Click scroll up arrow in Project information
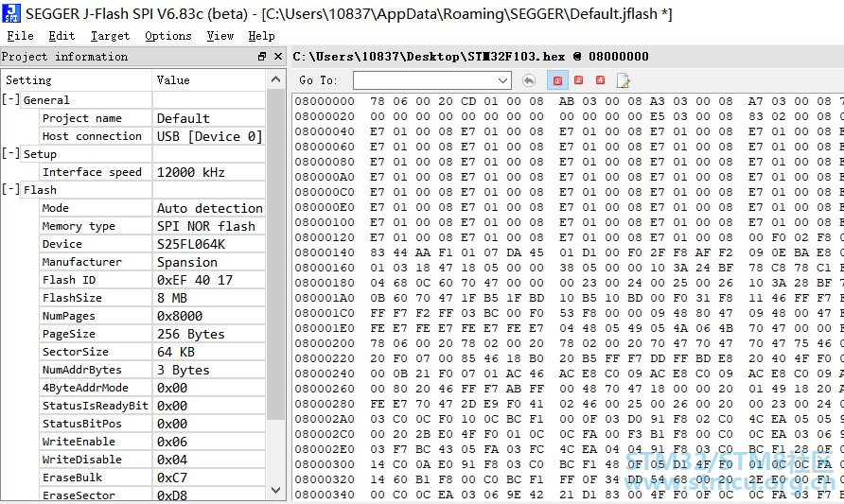The height and width of the screenshot is (504, 844). pyautogui.click(x=276, y=79)
